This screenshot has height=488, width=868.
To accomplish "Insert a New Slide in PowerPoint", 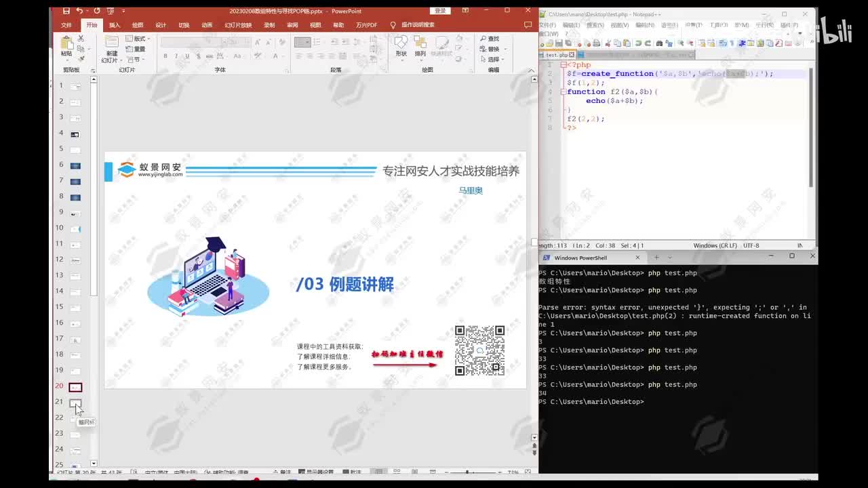I will pos(111,48).
